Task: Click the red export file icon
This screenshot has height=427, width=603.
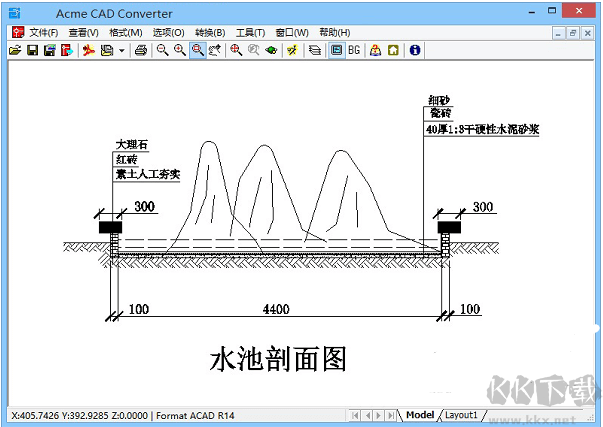Action: click(67, 50)
